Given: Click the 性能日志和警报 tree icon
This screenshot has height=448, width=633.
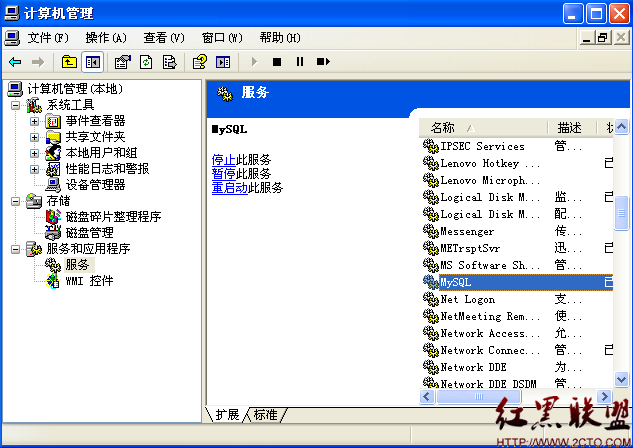Looking at the screenshot, I should point(53,169).
